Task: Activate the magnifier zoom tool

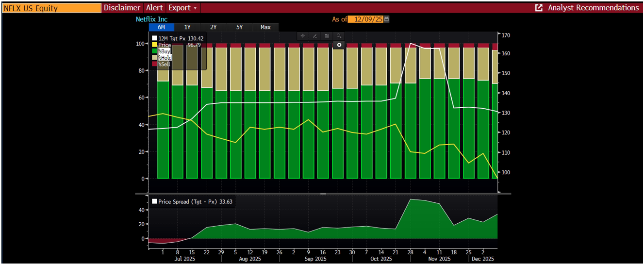Action: tap(339, 36)
